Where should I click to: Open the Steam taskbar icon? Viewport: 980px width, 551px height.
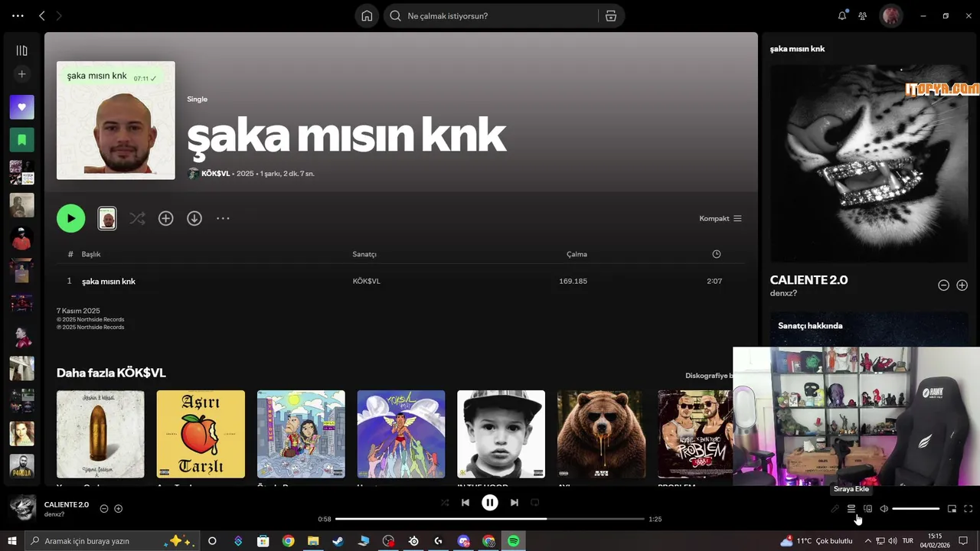coord(338,541)
